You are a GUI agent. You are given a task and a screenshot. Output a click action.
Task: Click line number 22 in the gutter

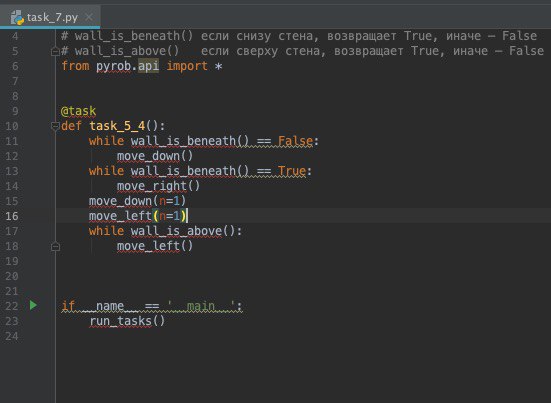tap(12, 306)
